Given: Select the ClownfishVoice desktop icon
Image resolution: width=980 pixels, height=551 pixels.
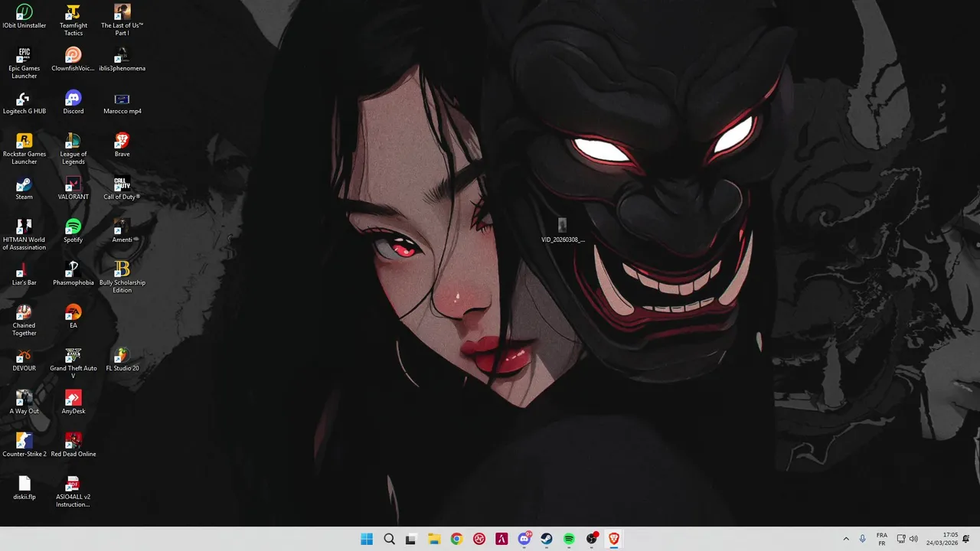Looking at the screenshot, I should 73,60.
